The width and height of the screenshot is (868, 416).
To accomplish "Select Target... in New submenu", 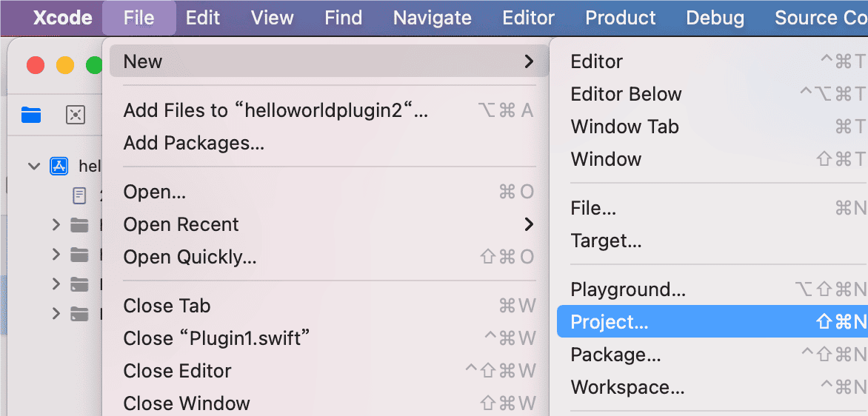I will [712, 241].
